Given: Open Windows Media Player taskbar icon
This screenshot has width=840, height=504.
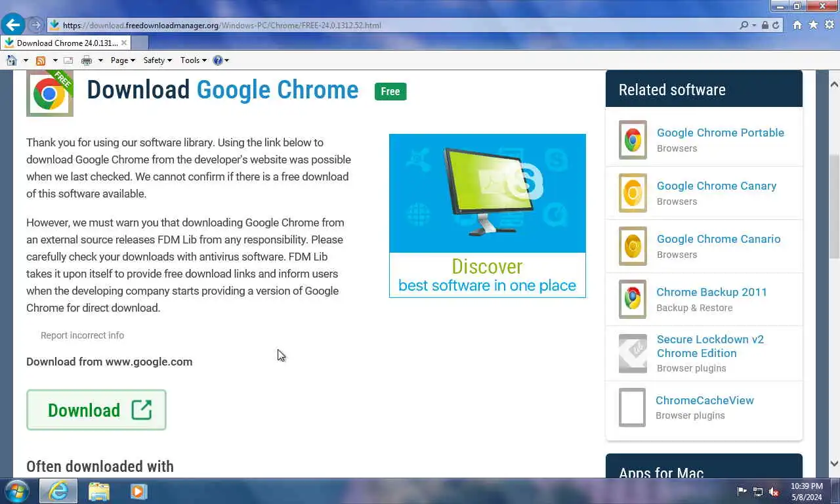Looking at the screenshot, I should (138, 491).
